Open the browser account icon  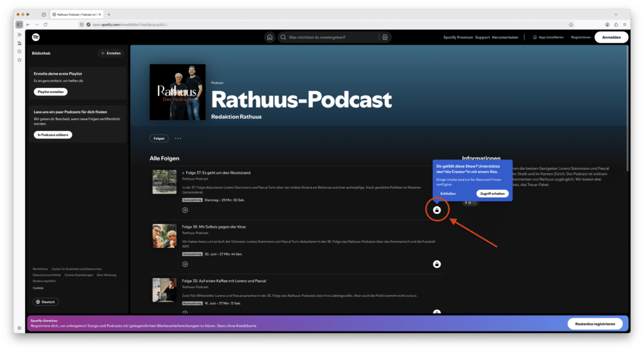607,25
